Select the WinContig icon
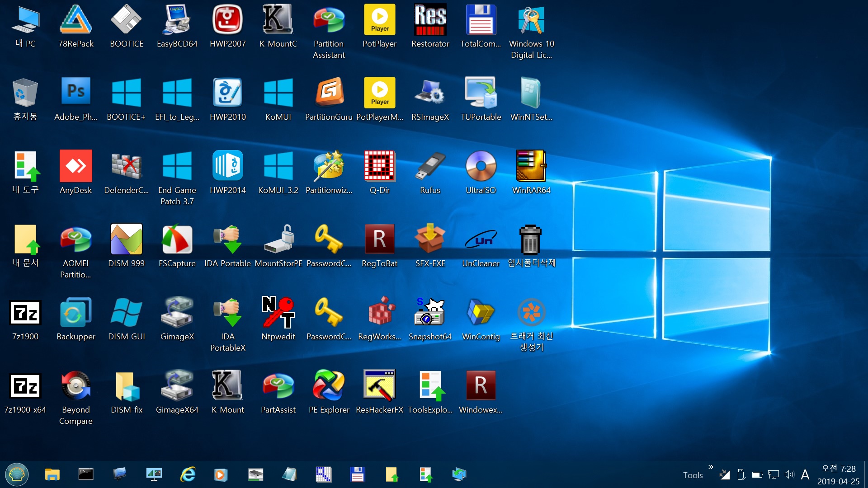Viewport: 868px width, 488px height. click(481, 313)
